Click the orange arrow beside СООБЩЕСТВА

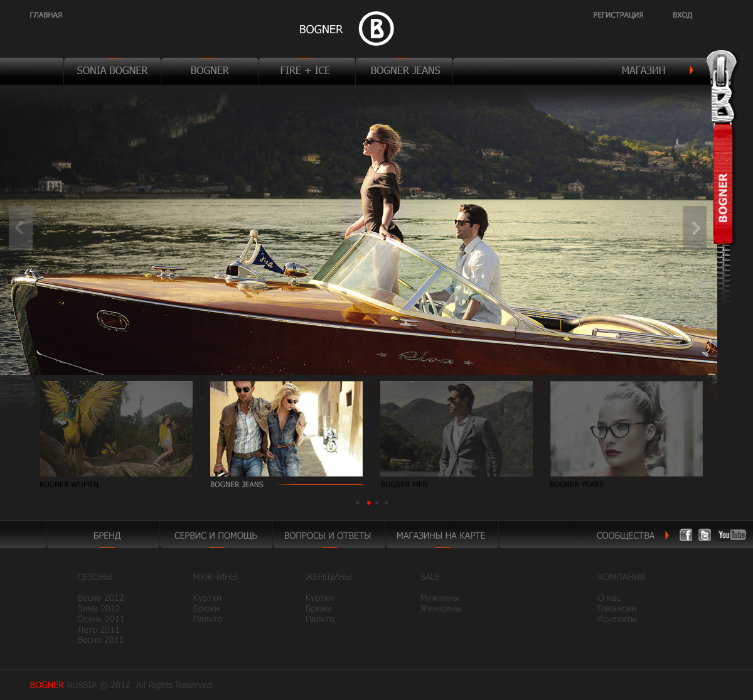666,536
